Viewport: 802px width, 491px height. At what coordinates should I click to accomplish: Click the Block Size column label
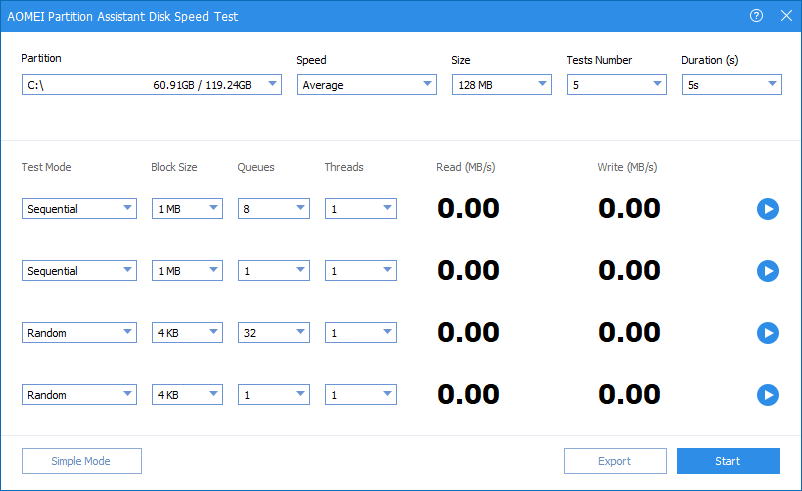point(174,167)
